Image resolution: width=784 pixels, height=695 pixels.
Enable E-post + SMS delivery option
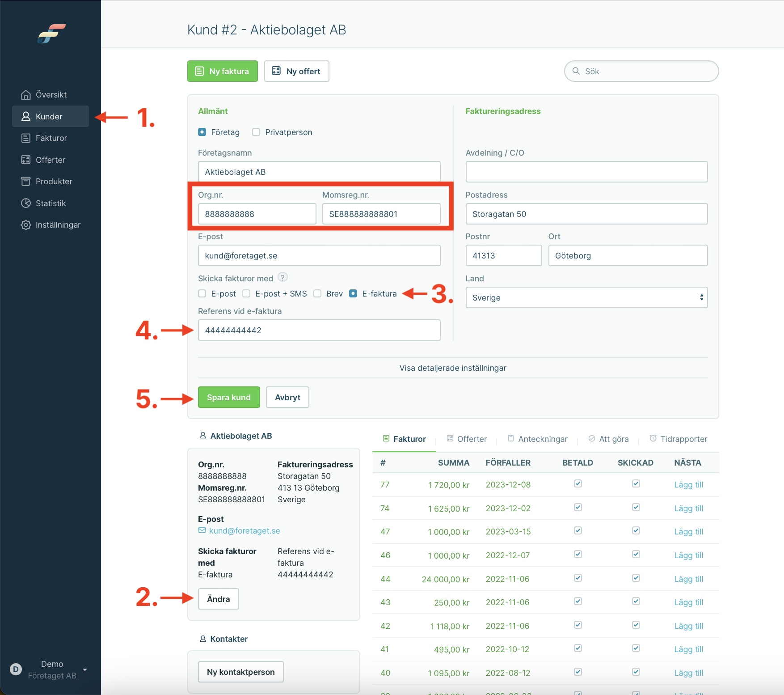[x=246, y=293]
